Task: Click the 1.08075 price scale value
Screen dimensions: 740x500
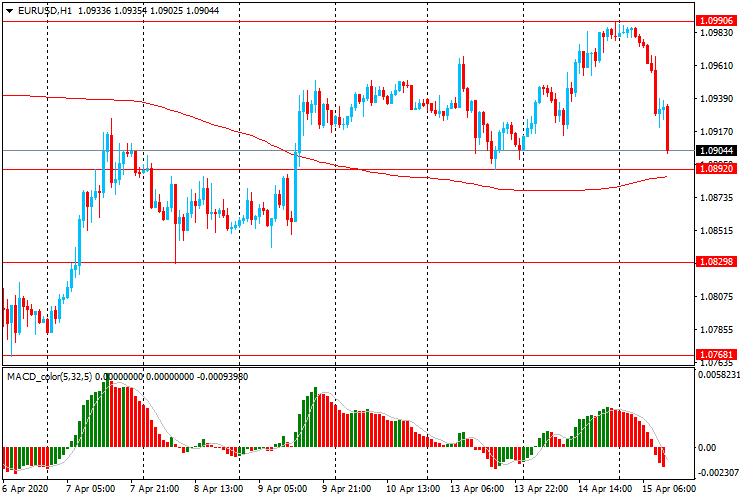Action: pyautogui.click(x=717, y=297)
